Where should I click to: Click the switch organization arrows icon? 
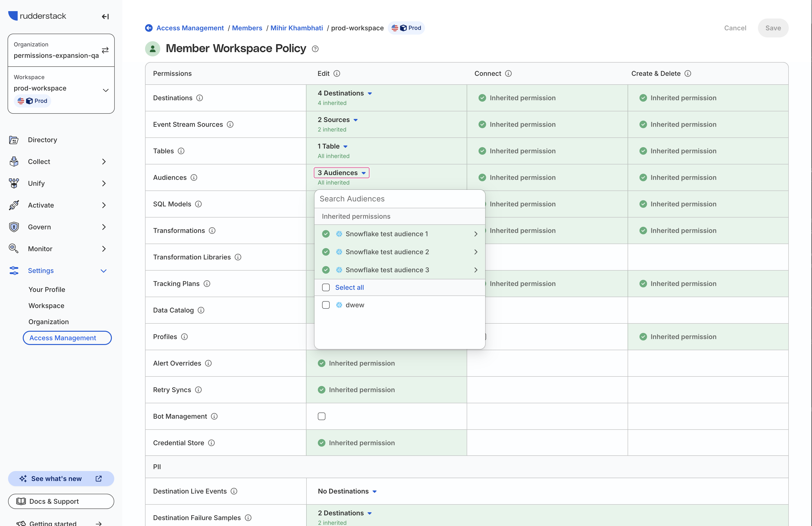105,50
